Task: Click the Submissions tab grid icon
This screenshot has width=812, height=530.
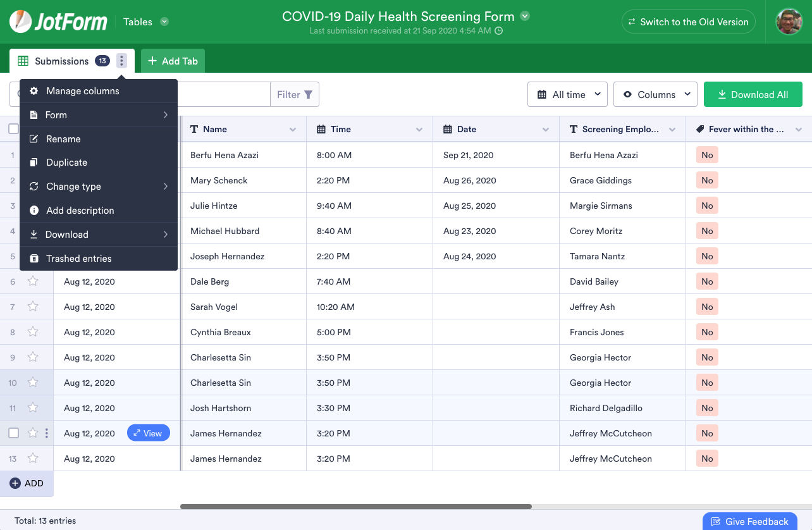Action: (23, 61)
